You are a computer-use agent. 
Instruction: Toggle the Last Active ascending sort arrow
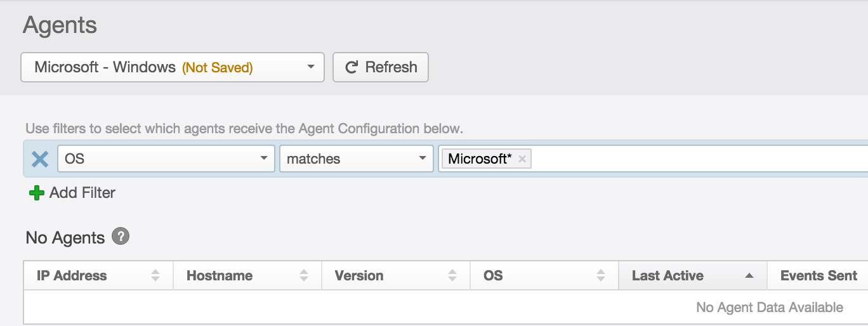749,276
